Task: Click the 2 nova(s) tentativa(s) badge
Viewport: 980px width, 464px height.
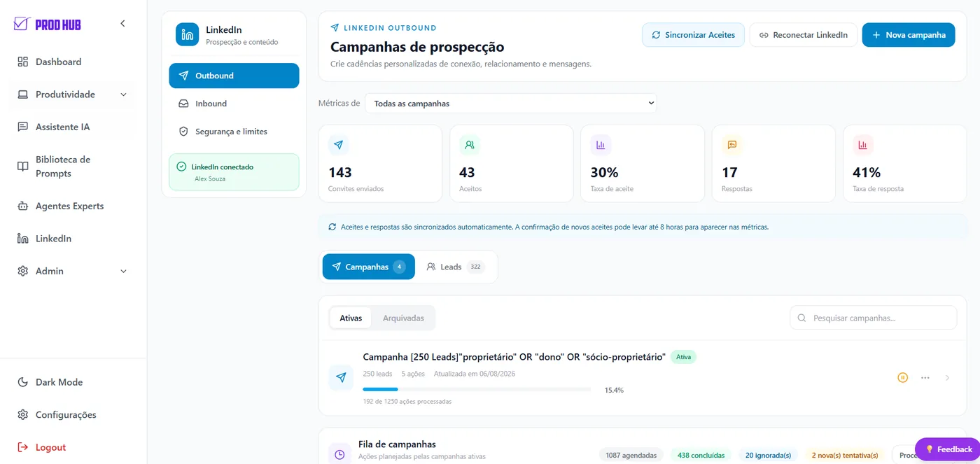Action: point(845,455)
